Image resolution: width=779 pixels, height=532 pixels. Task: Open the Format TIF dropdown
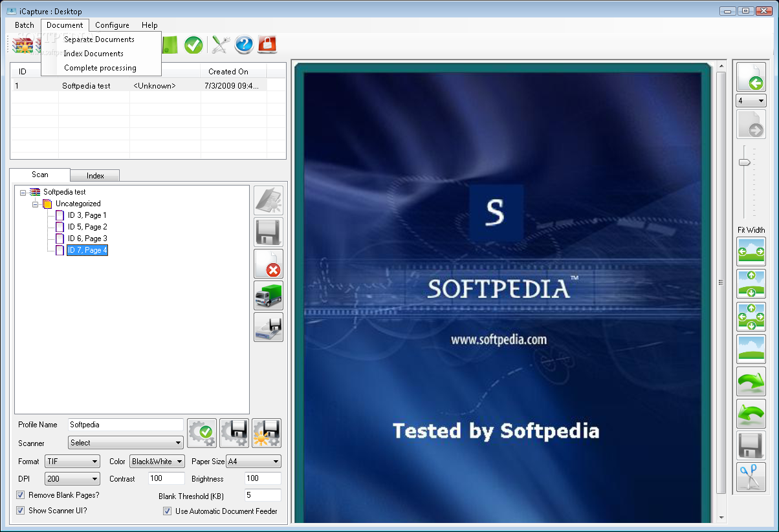tap(72, 462)
